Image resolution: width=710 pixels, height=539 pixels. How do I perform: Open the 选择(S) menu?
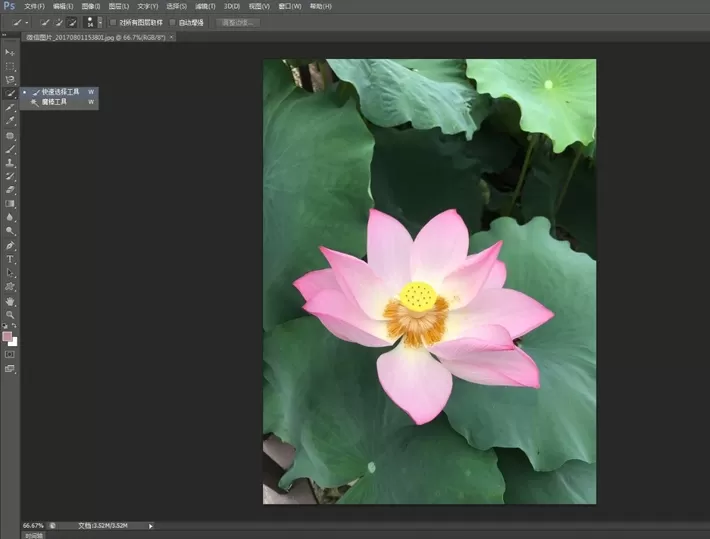pos(177,6)
